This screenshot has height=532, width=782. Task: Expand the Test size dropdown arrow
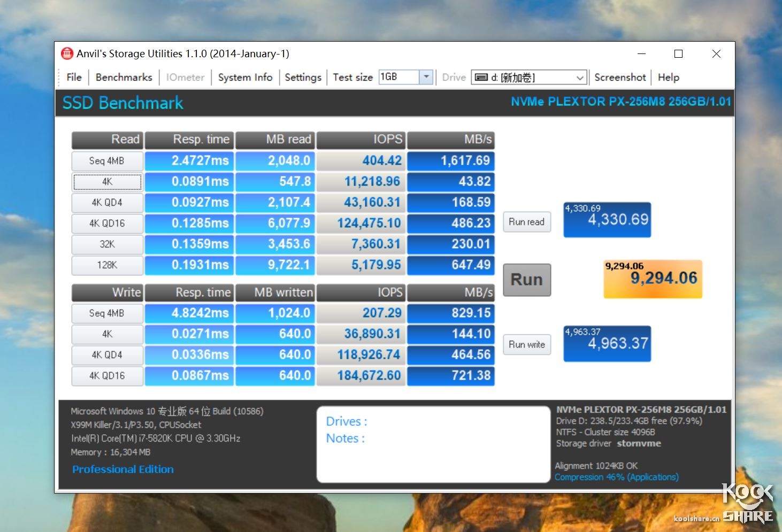coord(426,77)
